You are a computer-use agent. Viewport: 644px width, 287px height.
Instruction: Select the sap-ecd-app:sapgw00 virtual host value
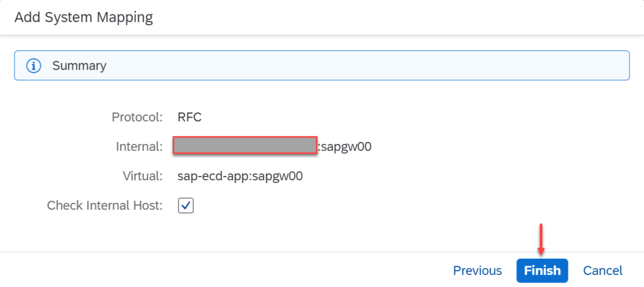pos(240,176)
